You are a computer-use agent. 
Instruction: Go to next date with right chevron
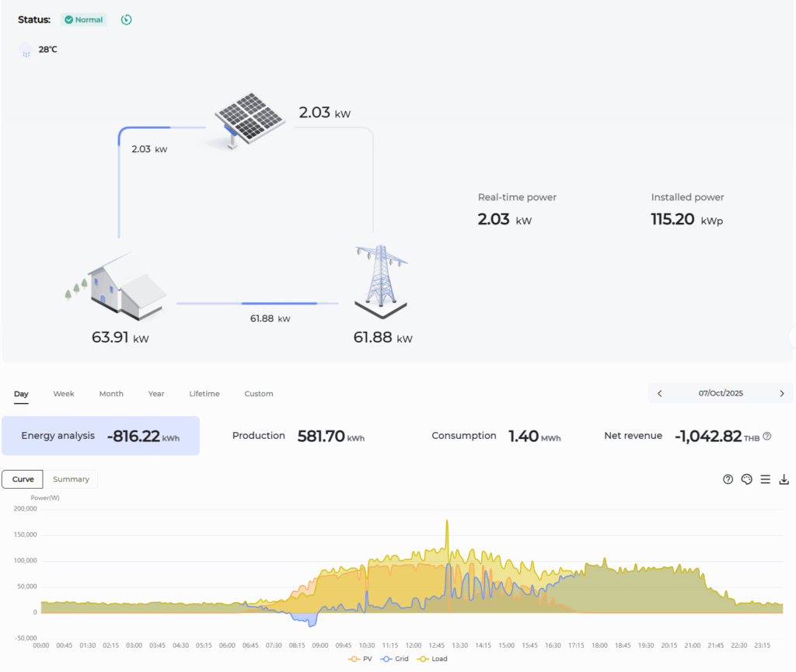pyautogui.click(x=781, y=394)
